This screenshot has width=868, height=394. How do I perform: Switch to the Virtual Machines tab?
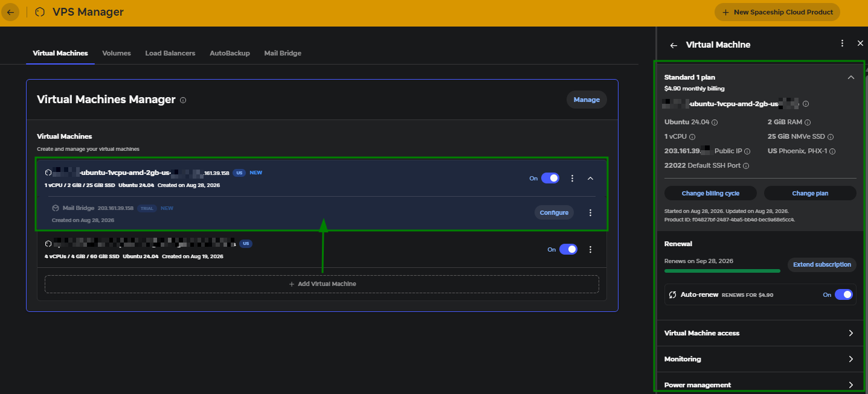click(60, 53)
